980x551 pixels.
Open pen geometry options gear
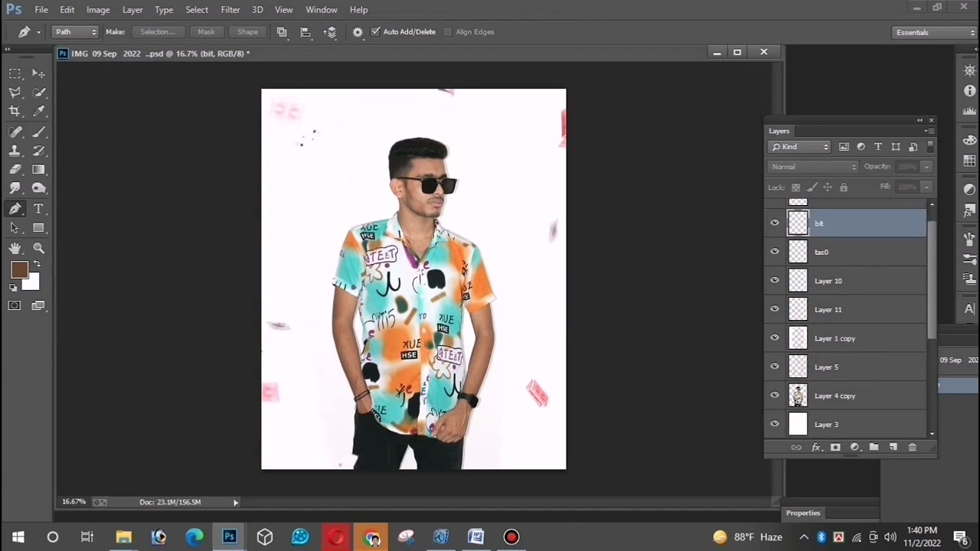click(358, 32)
